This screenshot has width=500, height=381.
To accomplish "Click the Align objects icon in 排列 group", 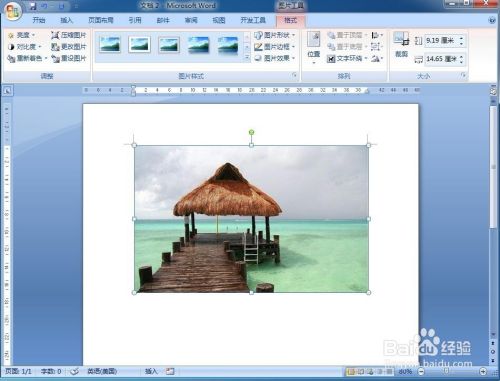I will (377, 35).
